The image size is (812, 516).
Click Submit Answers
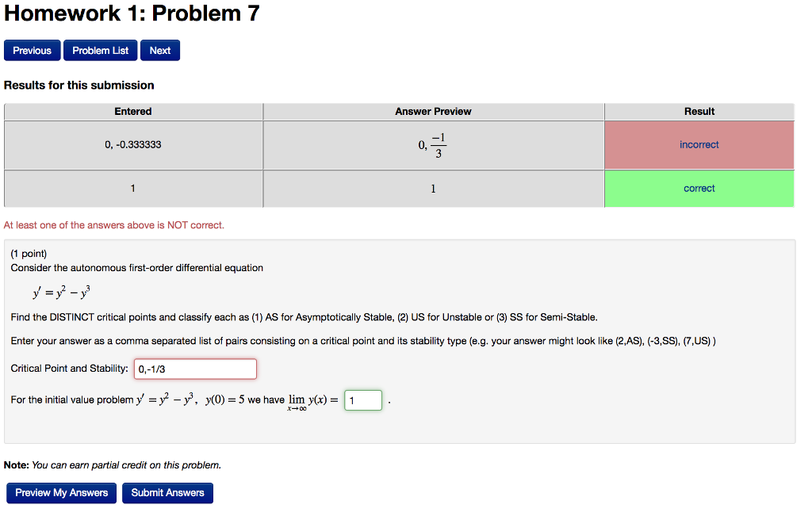(167, 492)
